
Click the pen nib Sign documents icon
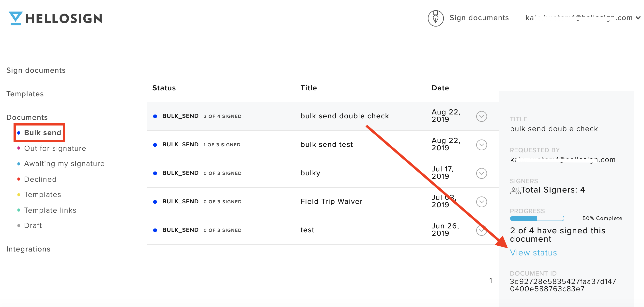(435, 18)
